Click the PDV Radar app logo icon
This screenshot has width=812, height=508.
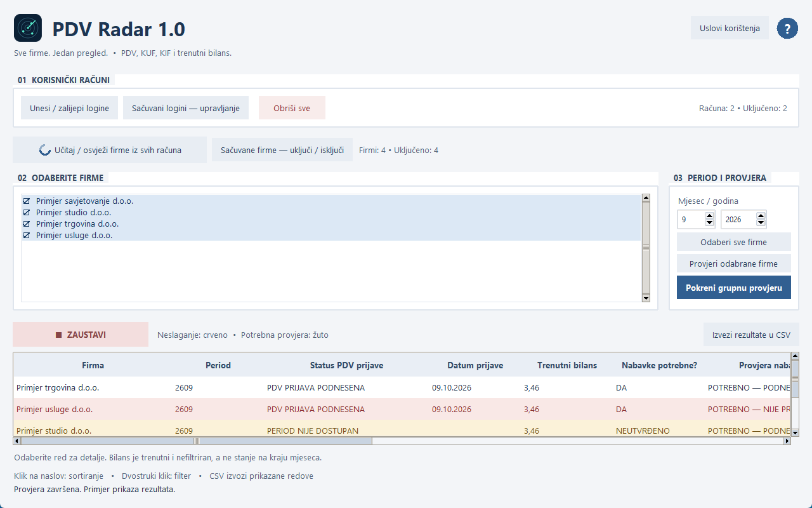click(x=28, y=28)
